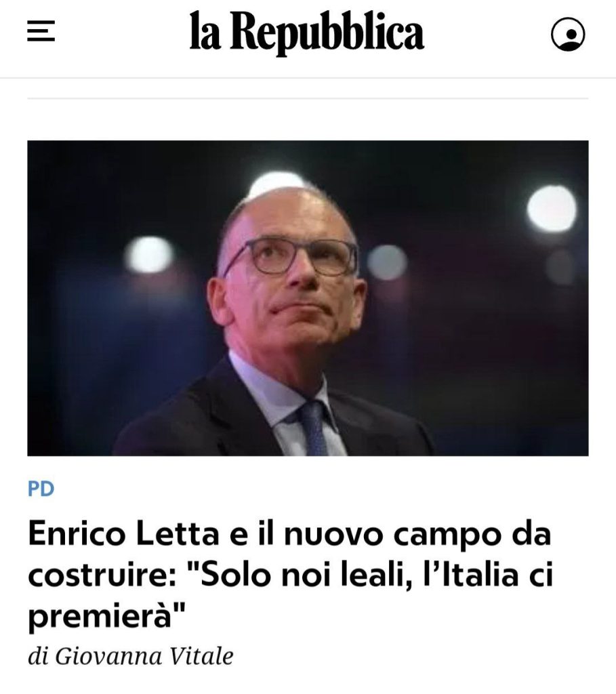
Task: Sign in through the top-right person icon
Action: (x=568, y=34)
